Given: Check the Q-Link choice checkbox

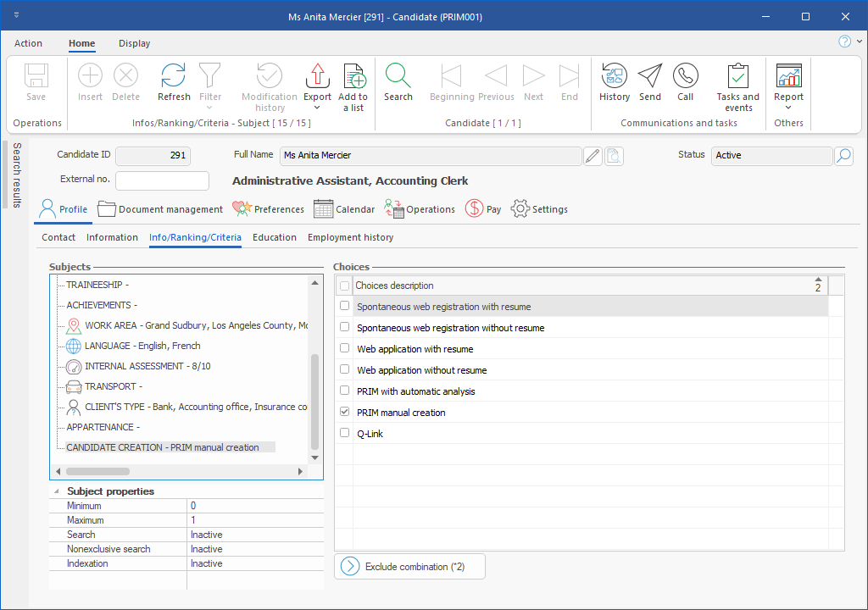Looking at the screenshot, I should [x=344, y=433].
